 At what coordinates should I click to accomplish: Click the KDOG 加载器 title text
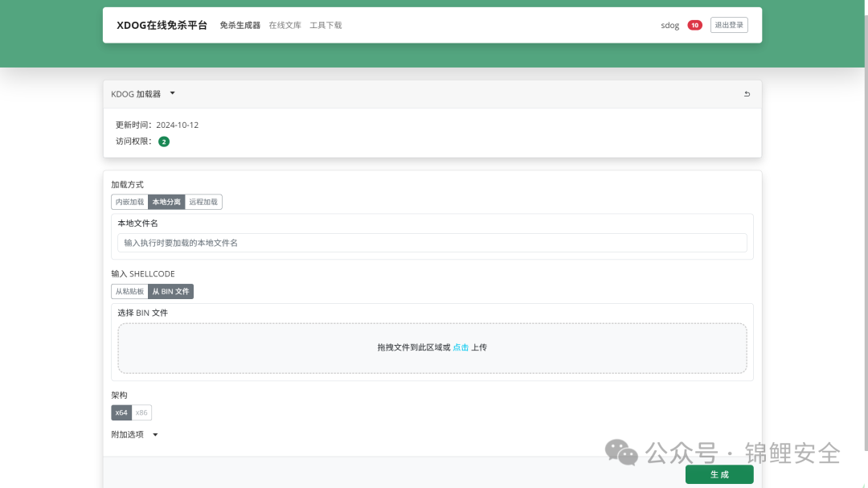[x=136, y=94]
